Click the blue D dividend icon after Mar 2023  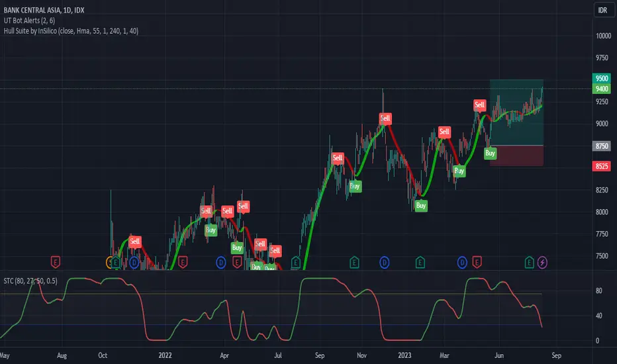(462, 263)
